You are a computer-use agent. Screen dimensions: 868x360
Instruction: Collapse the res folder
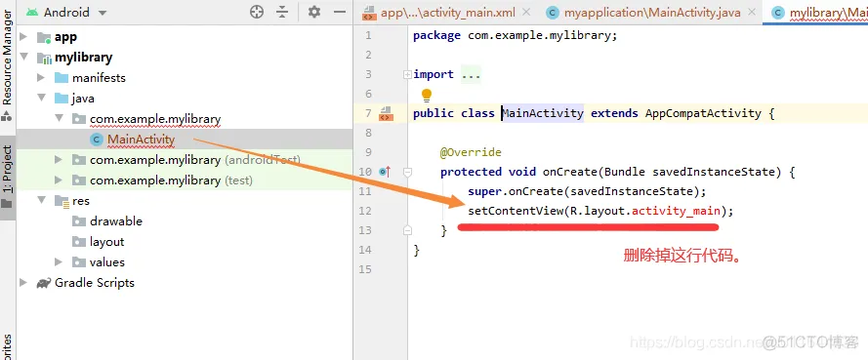click(x=41, y=200)
